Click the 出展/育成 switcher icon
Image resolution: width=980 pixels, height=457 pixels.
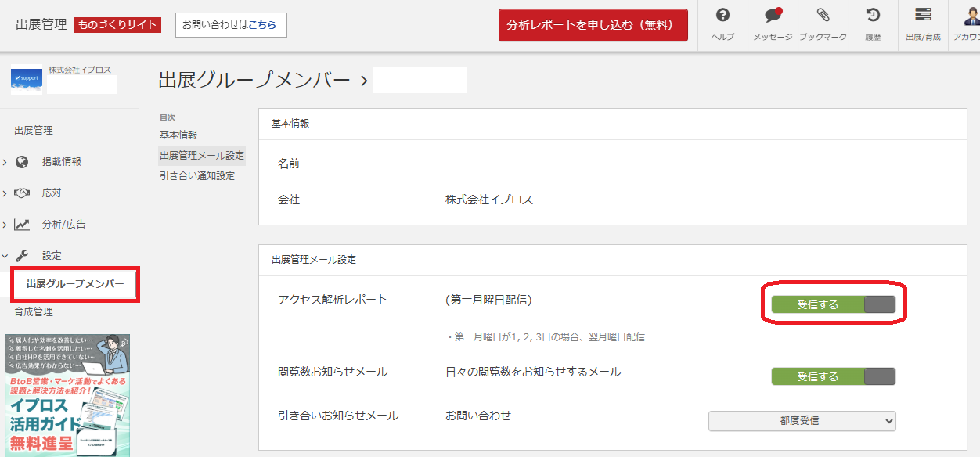tap(923, 16)
